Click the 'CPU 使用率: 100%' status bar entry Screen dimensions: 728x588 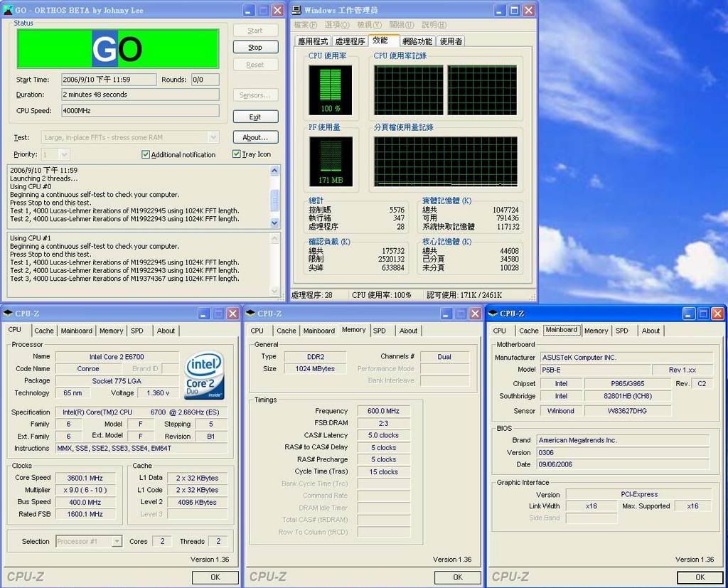click(382, 295)
